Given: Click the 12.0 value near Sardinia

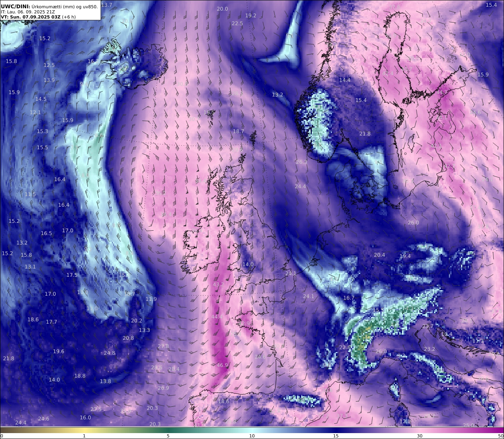Looking at the screenshot, I should pyautogui.click(x=405, y=421).
